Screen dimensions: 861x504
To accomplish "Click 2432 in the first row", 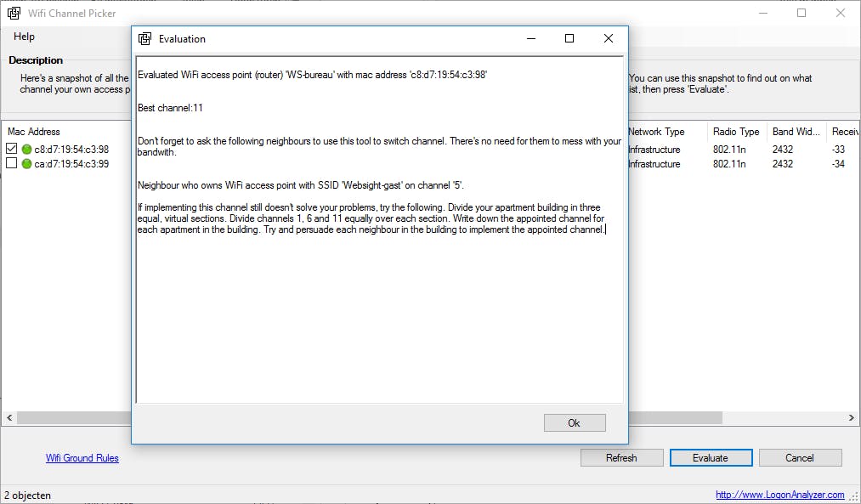I will [x=783, y=150].
